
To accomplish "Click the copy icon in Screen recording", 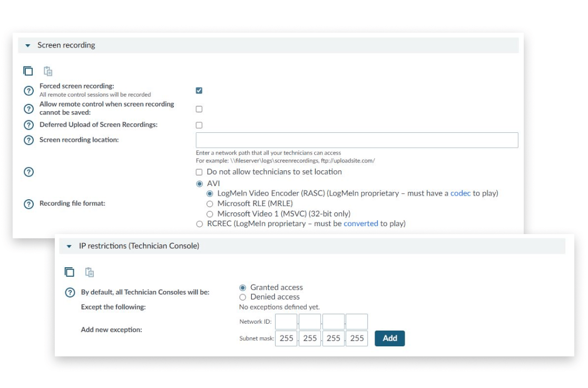I will click(28, 71).
